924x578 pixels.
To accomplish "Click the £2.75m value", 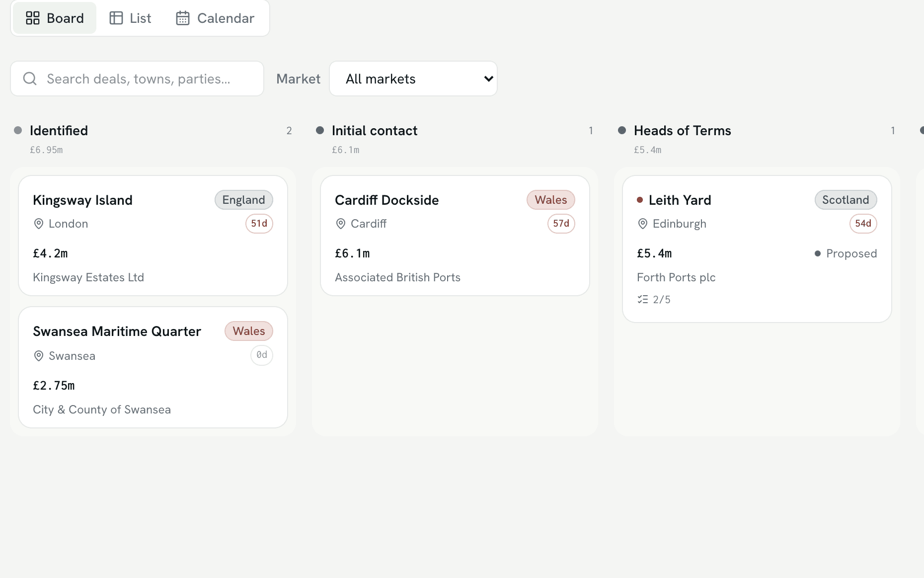I will (x=54, y=386).
